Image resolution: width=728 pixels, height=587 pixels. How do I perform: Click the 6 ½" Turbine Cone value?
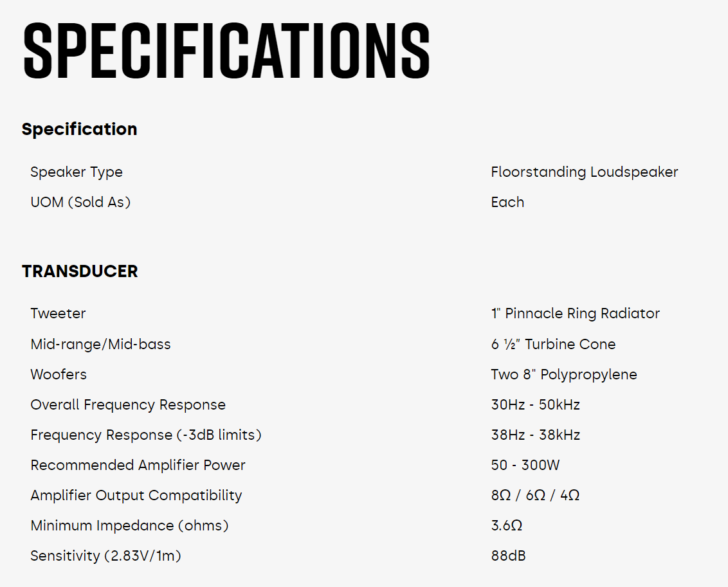553,345
